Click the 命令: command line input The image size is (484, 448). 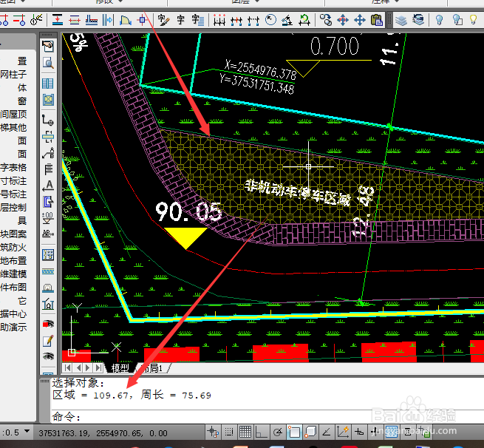click(x=267, y=416)
